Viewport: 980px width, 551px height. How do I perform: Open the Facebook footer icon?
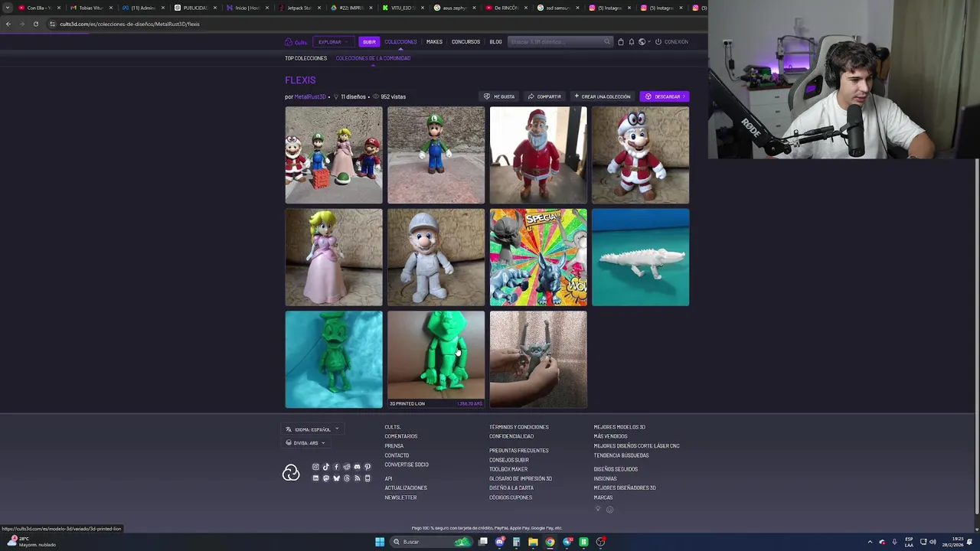click(x=336, y=467)
